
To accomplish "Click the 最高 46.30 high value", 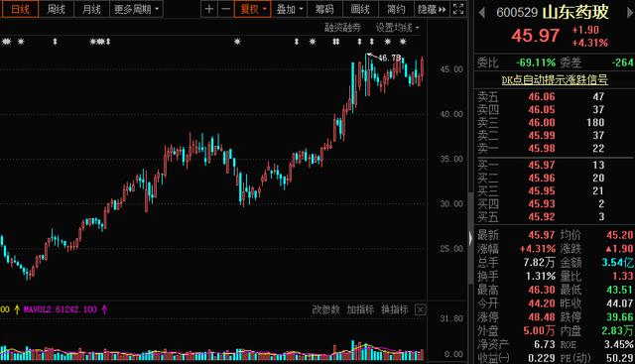I will pyautogui.click(x=542, y=290).
